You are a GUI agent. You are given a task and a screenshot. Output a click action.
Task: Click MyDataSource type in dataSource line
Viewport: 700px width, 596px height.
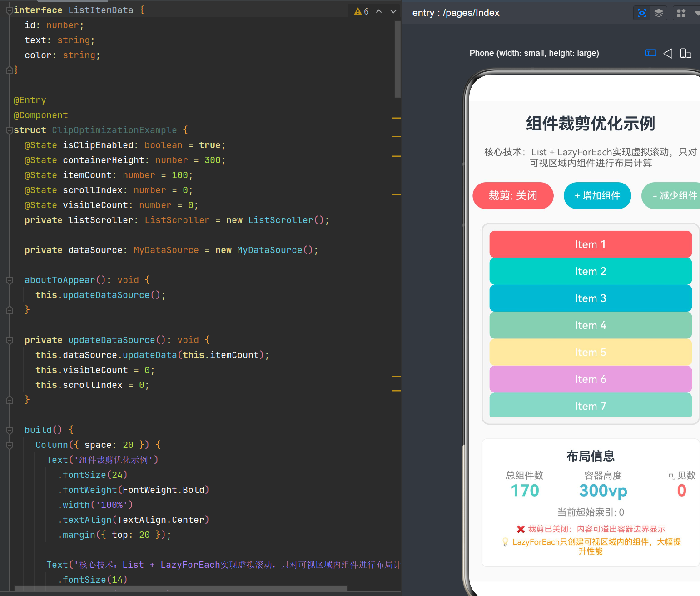click(166, 250)
